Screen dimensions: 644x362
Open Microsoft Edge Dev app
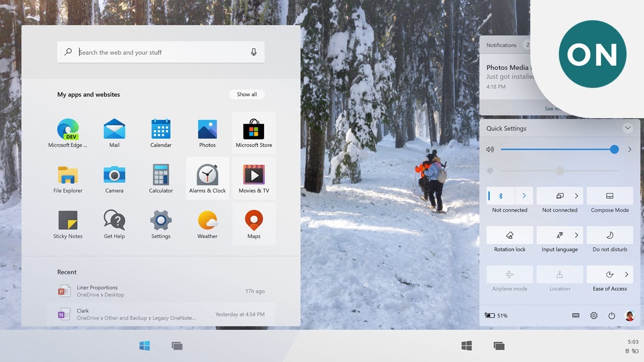pyautogui.click(x=68, y=133)
